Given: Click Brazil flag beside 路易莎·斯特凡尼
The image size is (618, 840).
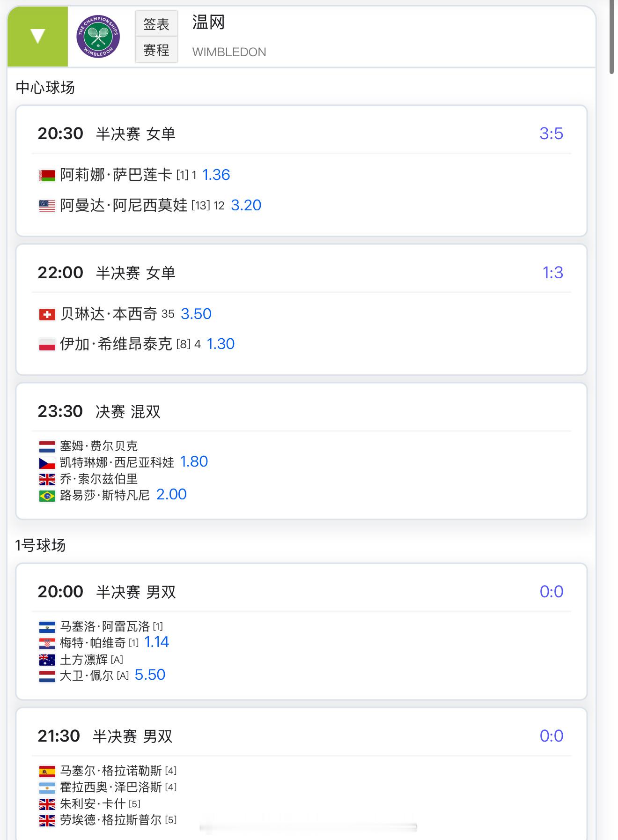Looking at the screenshot, I should pyautogui.click(x=47, y=496).
